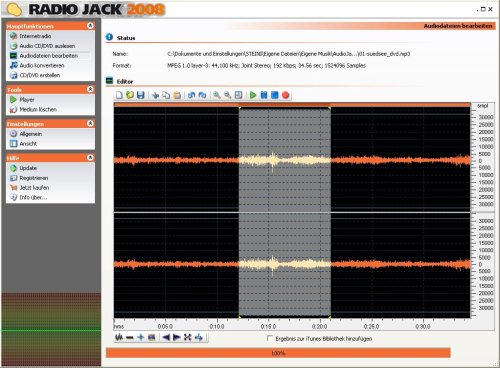Image resolution: width=500 pixels, height=368 pixels.
Task: Click the blue film-strip icon in bottom toolbar
Action: (151, 337)
